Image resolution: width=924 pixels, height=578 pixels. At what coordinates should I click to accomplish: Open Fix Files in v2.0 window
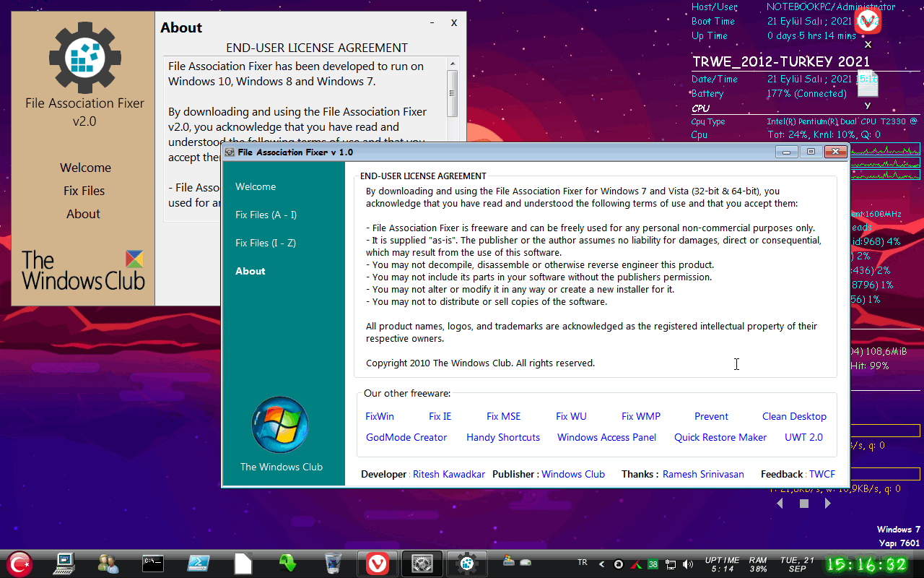84,191
